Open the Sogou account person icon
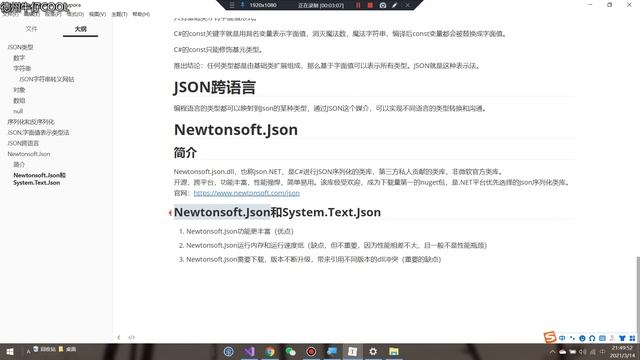 [612, 338]
